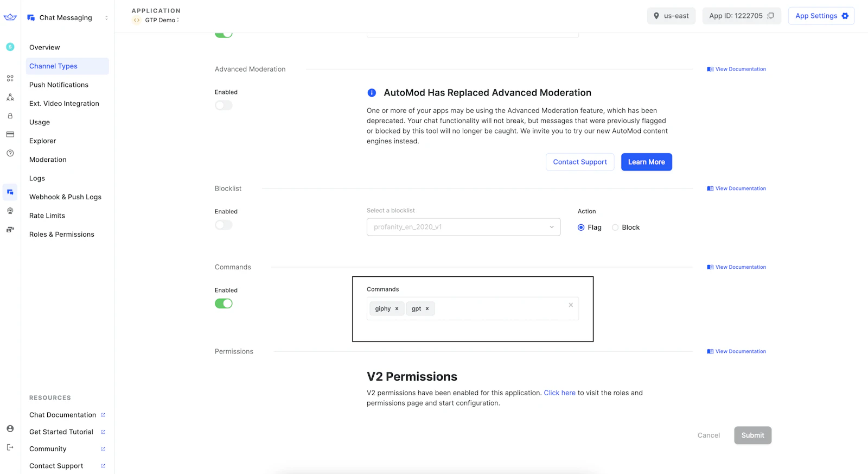This screenshot has height=474, width=868.
Task: Open View Documentation for Blocklist
Action: pyautogui.click(x=737, y=188)
